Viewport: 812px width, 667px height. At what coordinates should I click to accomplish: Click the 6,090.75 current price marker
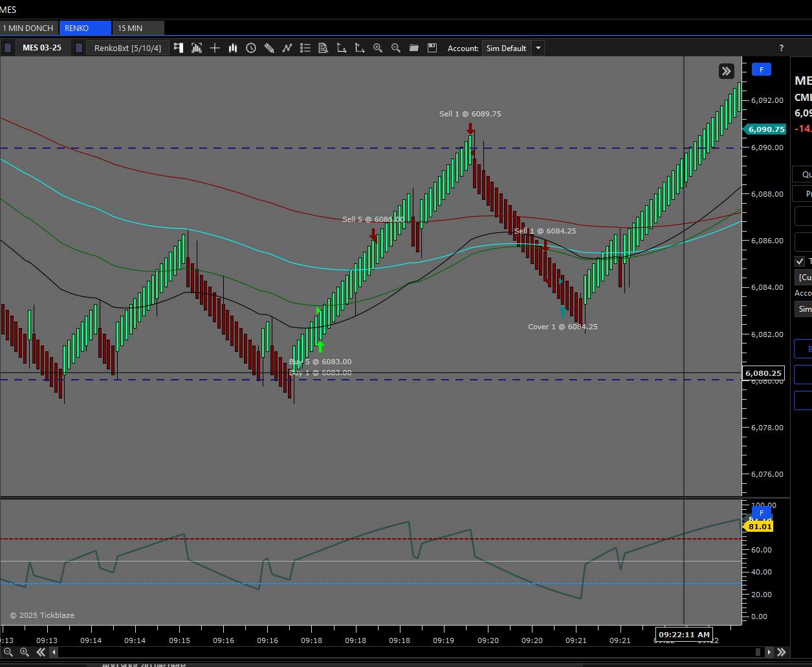click(765, 129)
